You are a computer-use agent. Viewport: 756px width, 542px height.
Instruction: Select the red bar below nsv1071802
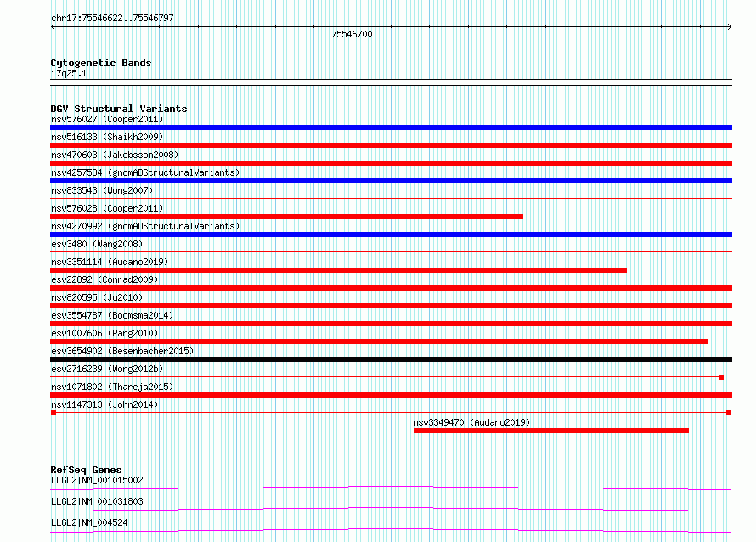pyautogui.click(x=391, y=395)
